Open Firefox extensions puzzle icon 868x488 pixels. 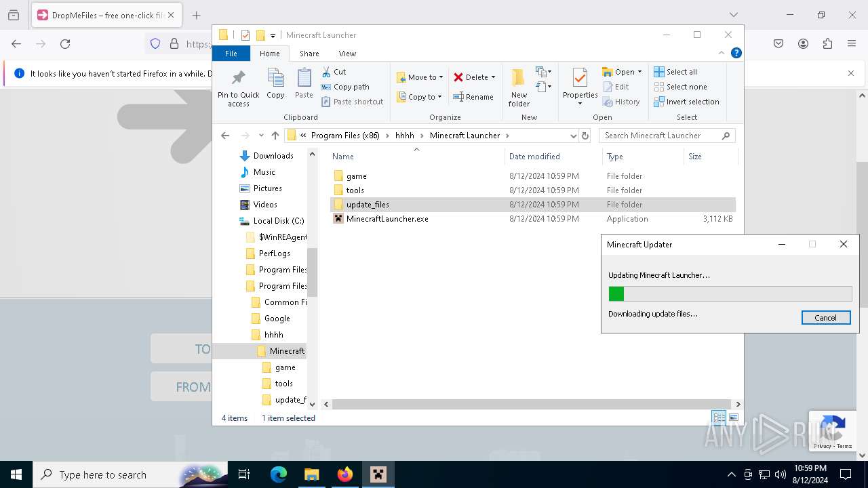(827, 44)
